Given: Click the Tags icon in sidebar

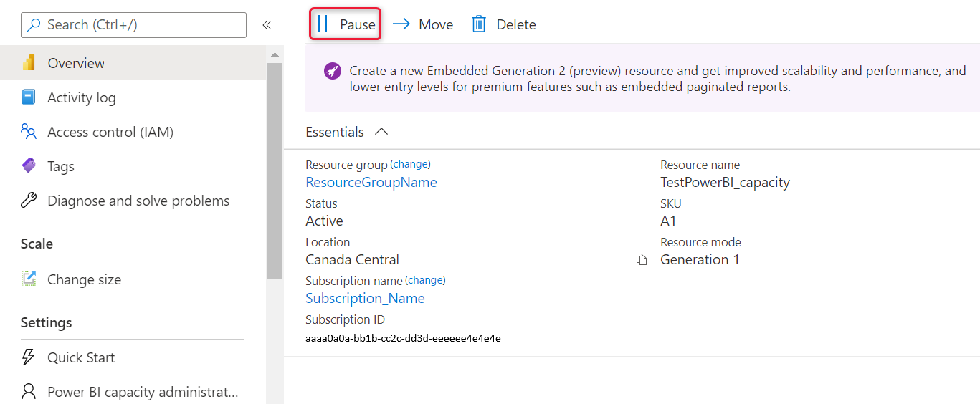Looking at the screenshot, I should pyautogui.click(x=29, y=166).
